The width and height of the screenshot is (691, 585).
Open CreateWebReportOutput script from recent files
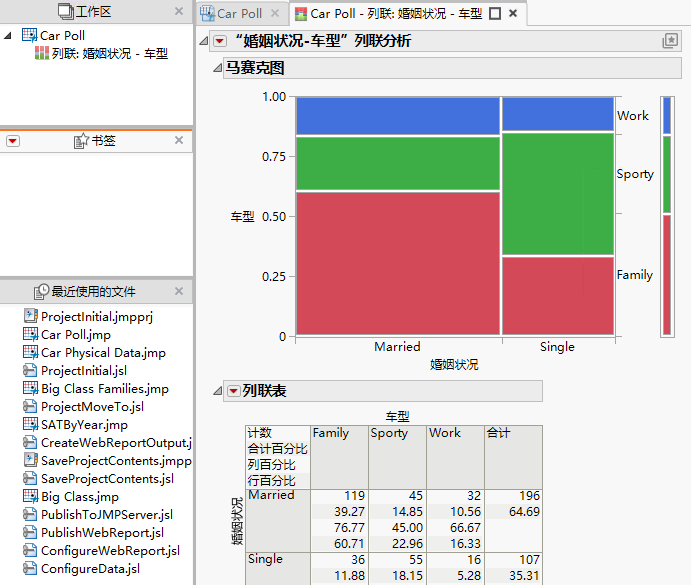click(x=116, y=442)
